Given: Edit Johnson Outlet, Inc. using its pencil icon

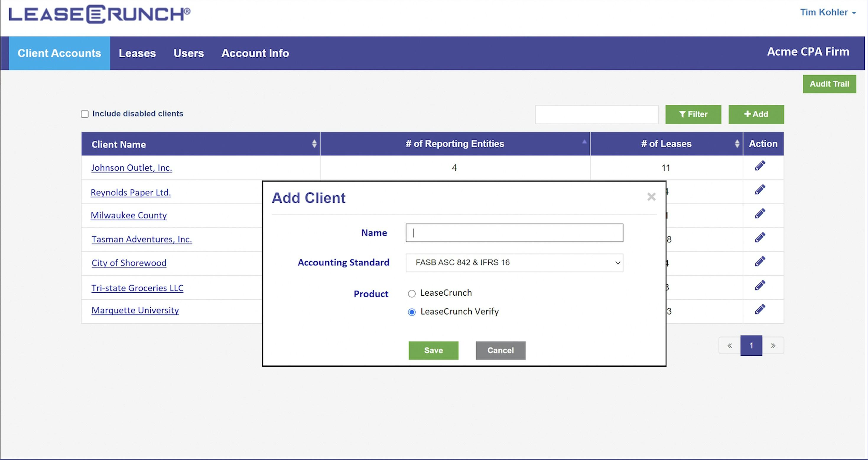Looking at the screenshot, I should [x=760, y=166].
